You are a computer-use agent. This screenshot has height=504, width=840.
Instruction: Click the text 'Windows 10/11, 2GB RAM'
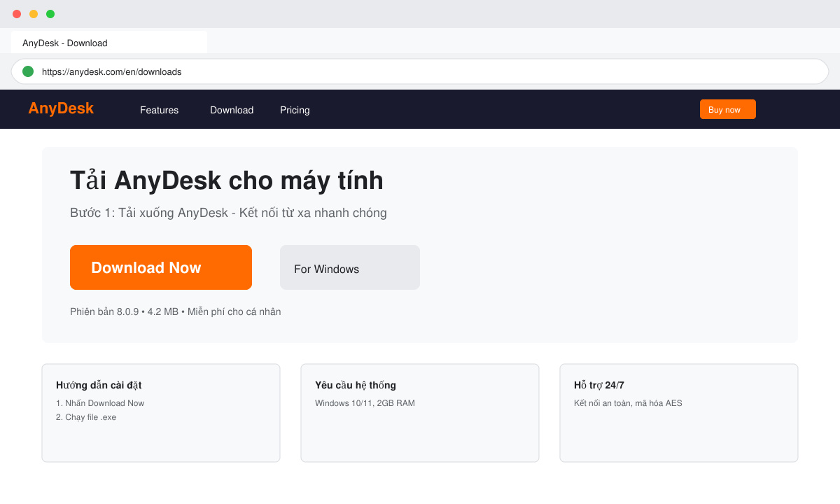point(365,403)
